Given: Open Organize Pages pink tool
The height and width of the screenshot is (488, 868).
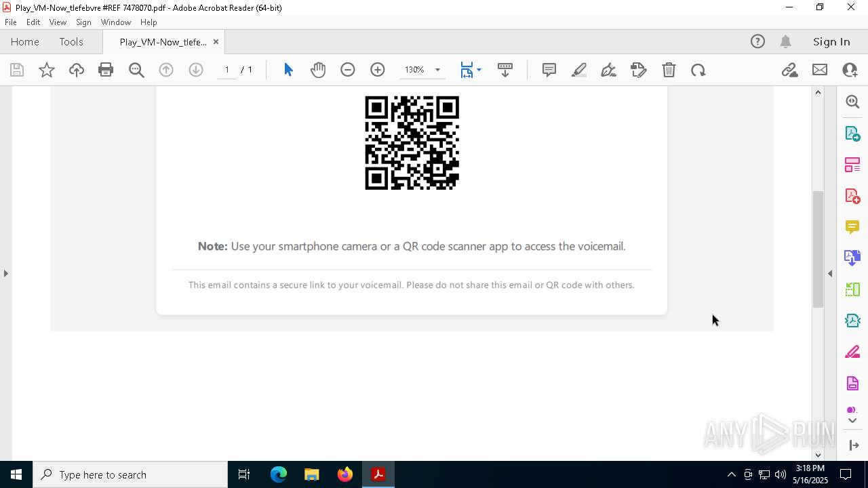Looking at the screenshot, I should (x=852, y=165).
